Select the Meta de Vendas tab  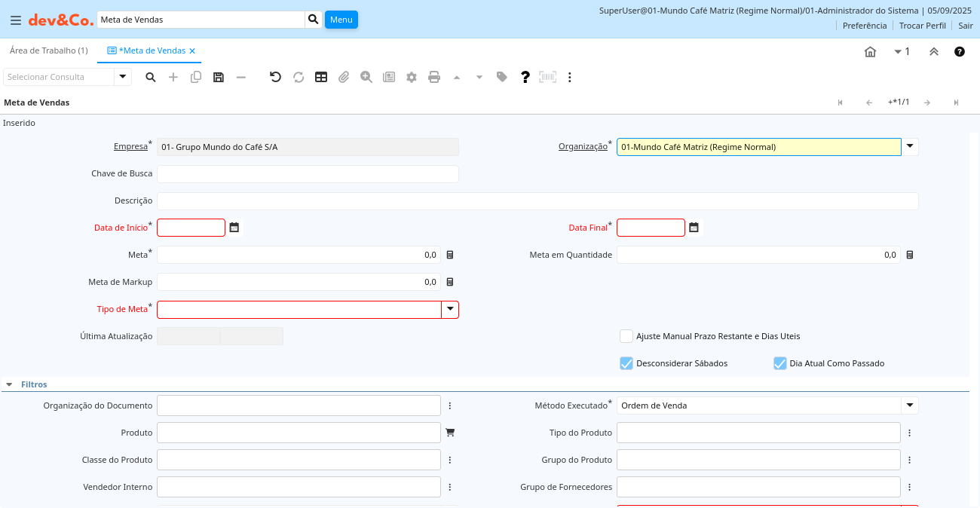pyautogui.click(x=152, y=50)
